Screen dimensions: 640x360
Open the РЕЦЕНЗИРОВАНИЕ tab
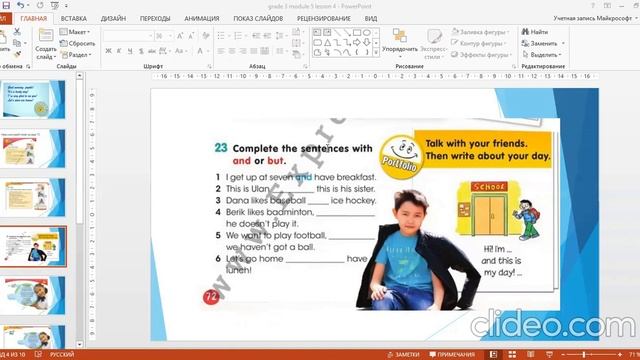pos(324,18)
